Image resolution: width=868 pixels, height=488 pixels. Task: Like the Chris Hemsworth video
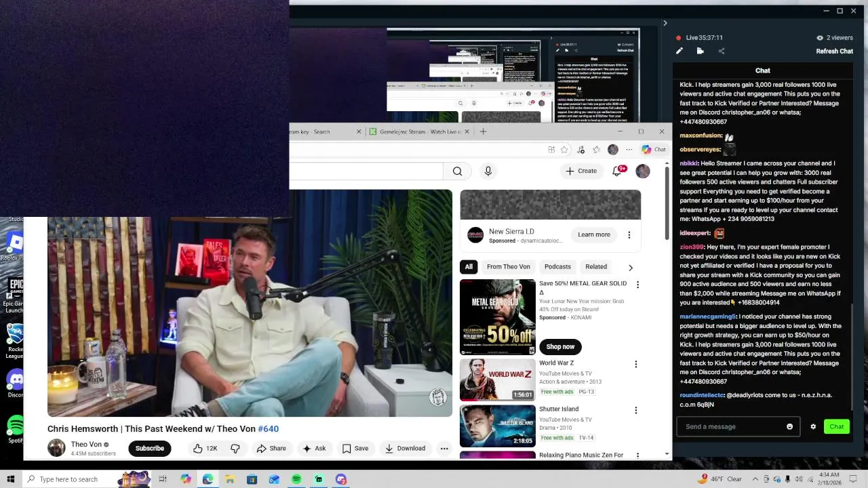pyautogui.click(x=204, y=449)
